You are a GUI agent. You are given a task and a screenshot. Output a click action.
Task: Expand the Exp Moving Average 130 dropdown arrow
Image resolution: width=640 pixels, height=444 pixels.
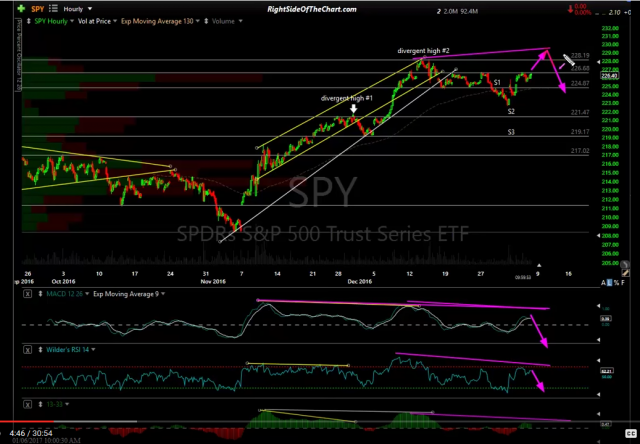tap(198, 21)
